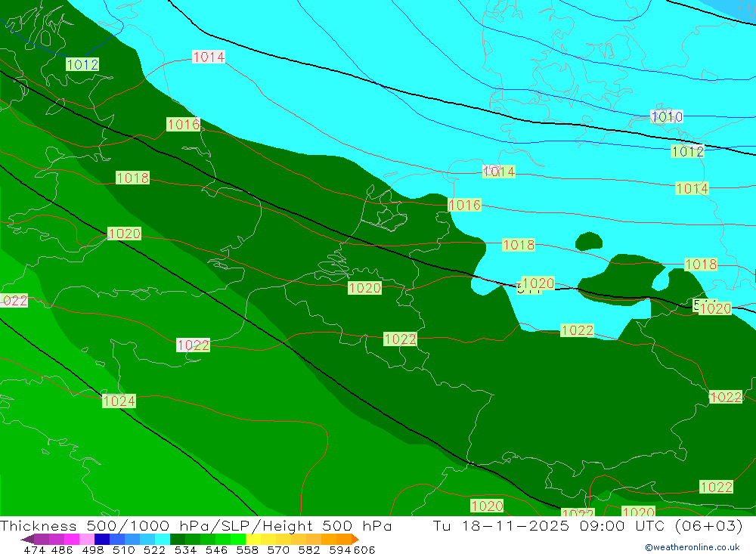Screen dimensions: 756x554
Task: Click the 498 legend value
Action: 92,549
